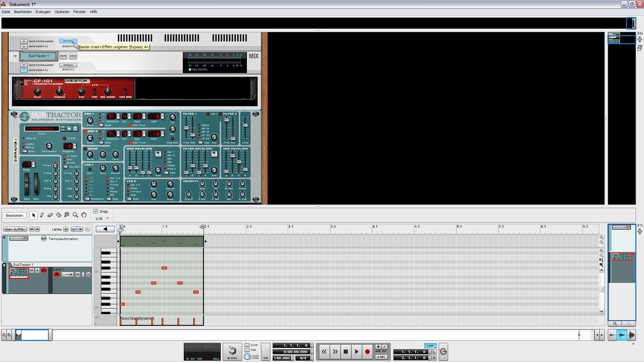The image size is (644, 362).
Task: Fold the SubTractor 1 mix device triangle
Action: tap(15, 56)
